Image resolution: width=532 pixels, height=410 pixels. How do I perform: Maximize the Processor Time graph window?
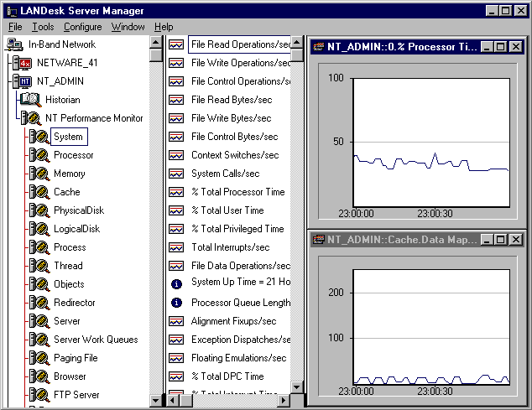point(501,46)
